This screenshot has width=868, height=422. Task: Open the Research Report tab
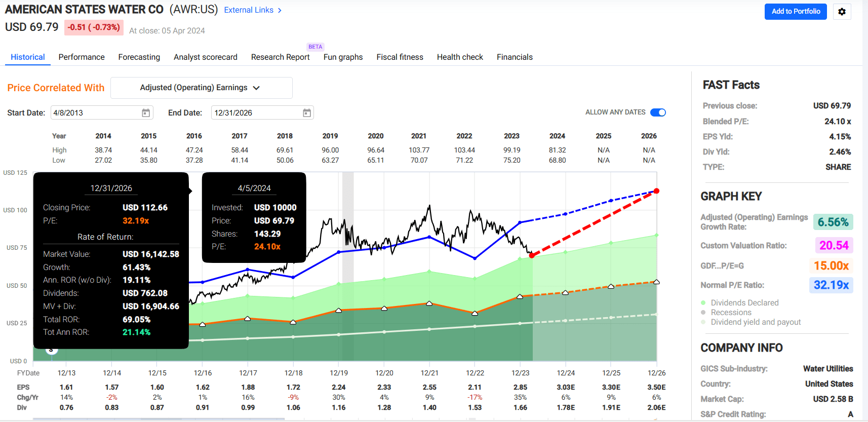point(281,57)
